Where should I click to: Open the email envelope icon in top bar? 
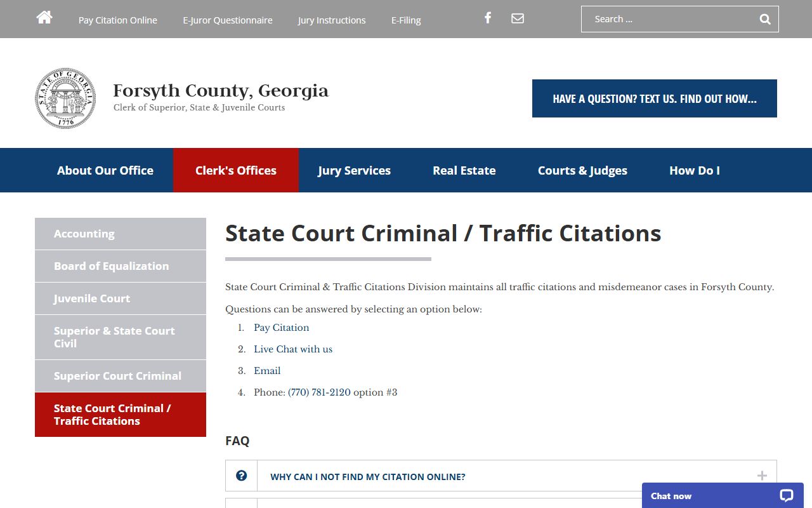point(518,18)
